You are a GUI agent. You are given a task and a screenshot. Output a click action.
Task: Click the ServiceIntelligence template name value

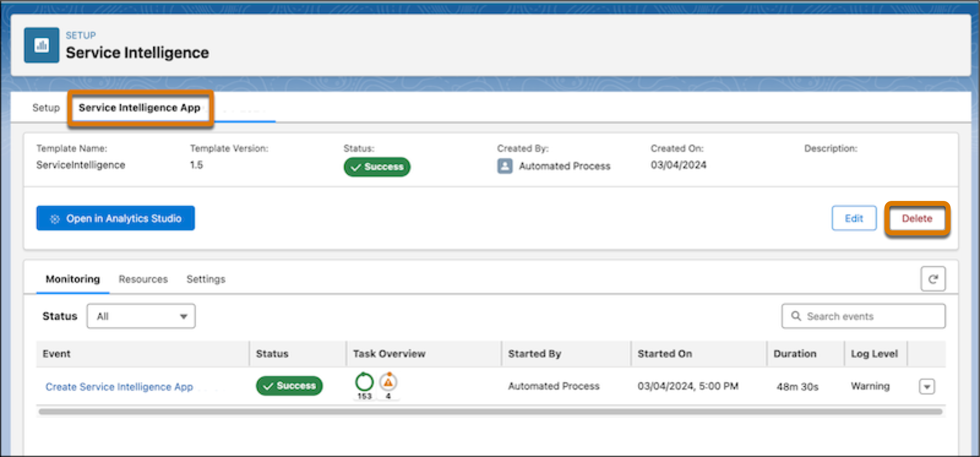(x=80, y=165)
